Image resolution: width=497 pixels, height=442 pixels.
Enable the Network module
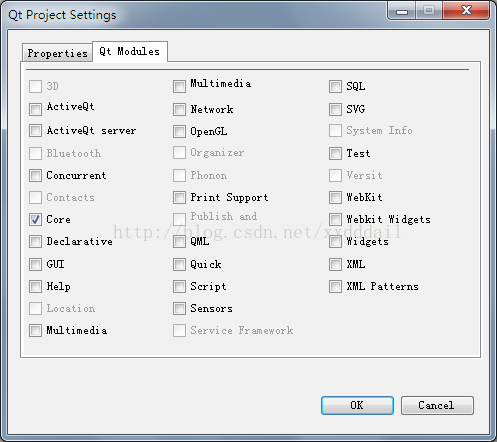pyautogui.click(x=179, y=109)
